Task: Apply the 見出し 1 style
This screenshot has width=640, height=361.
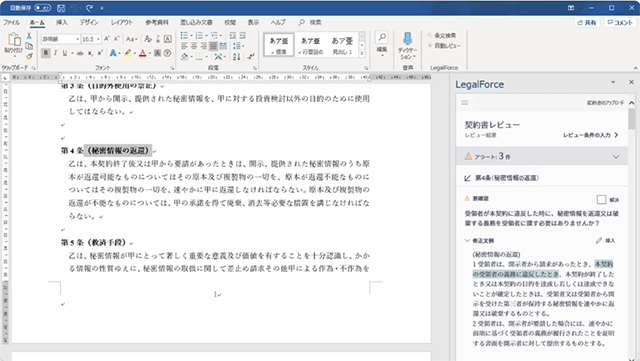Action: click(342, 45)
